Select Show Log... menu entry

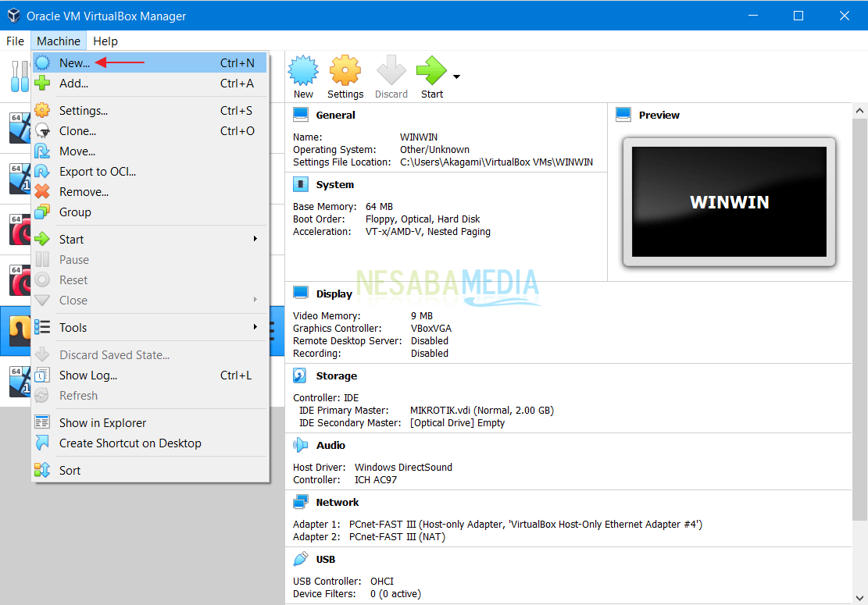150,375
